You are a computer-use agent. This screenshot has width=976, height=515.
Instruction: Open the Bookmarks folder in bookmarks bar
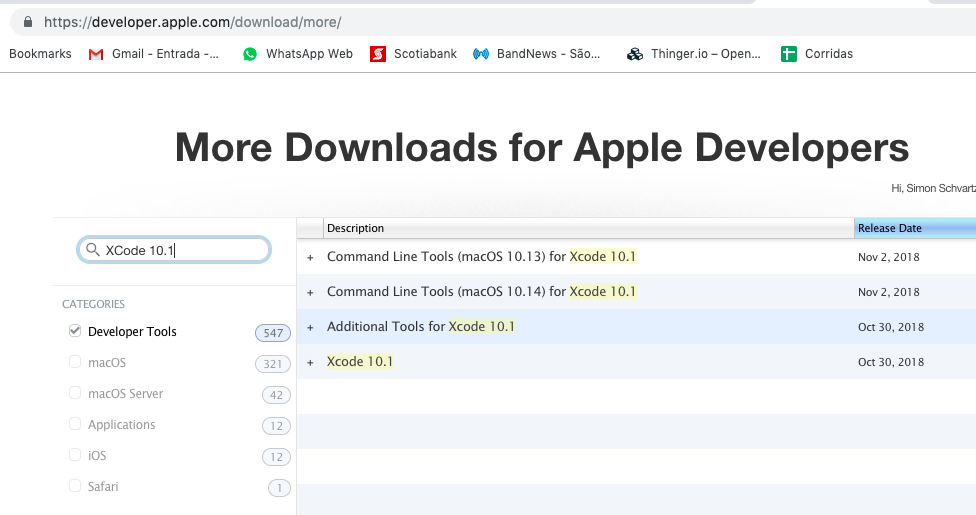coord(40,54)
